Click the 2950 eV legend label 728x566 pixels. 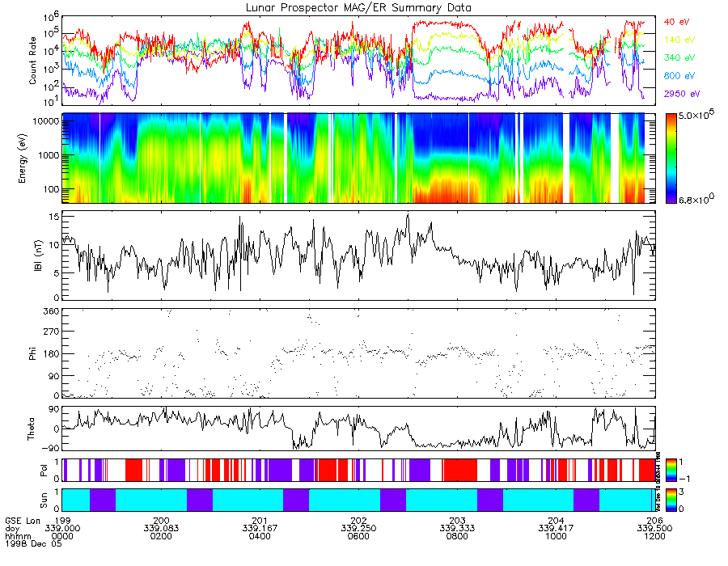(x=682, y=94)
